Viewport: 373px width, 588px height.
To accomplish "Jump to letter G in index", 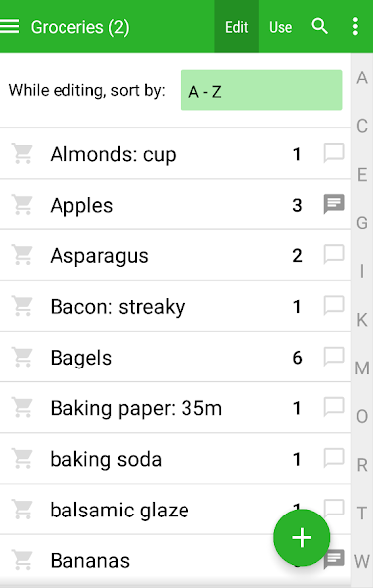I will 362,222.
